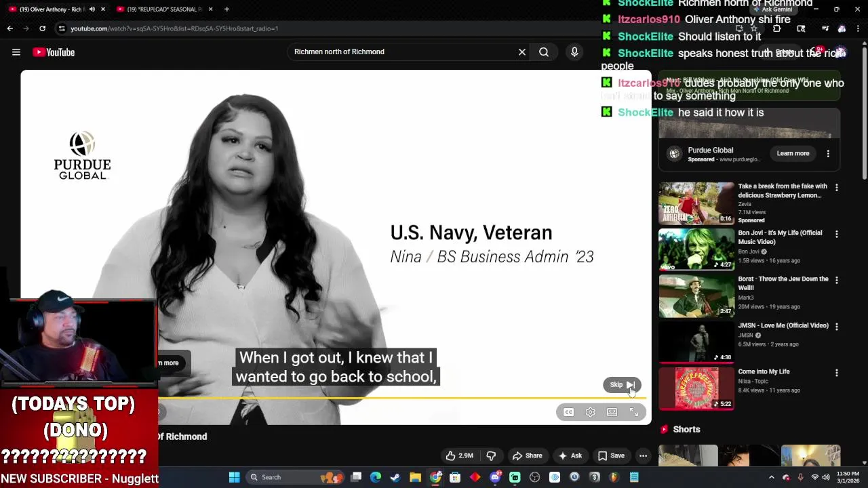The image size is (868, 488).
Task: Open Task View on the taskbar
Action: coord(356,477)
